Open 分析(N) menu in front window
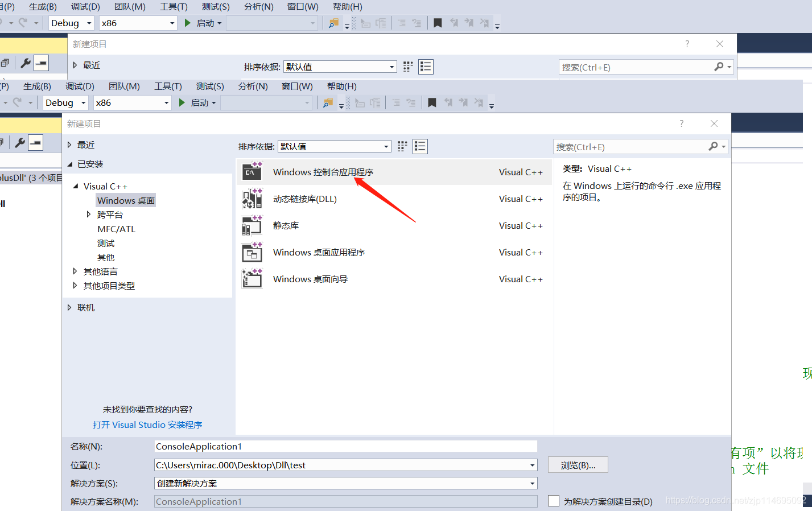Screen dimensions: 812x511 pyautogui.click(x=253, y=86)
